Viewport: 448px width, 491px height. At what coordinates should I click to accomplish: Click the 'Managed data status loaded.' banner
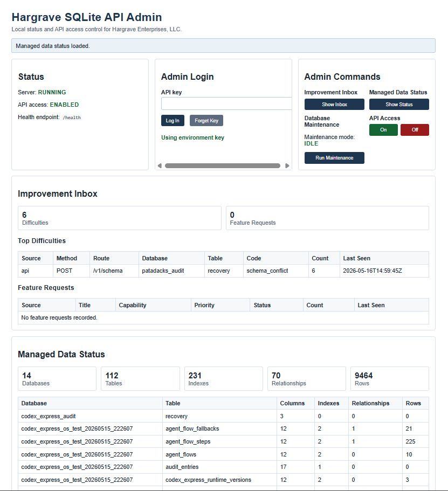click(x=223, y=46)
